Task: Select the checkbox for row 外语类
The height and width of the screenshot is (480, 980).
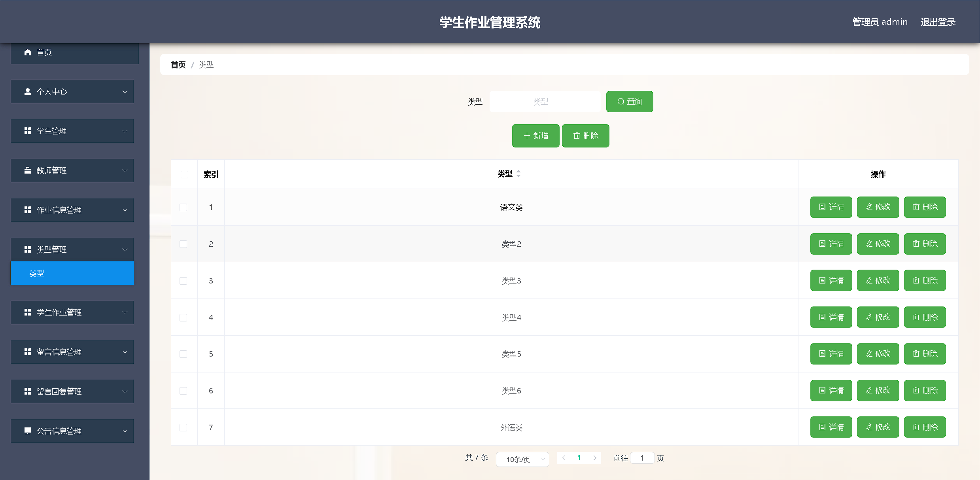Action: tap(184, 427)
